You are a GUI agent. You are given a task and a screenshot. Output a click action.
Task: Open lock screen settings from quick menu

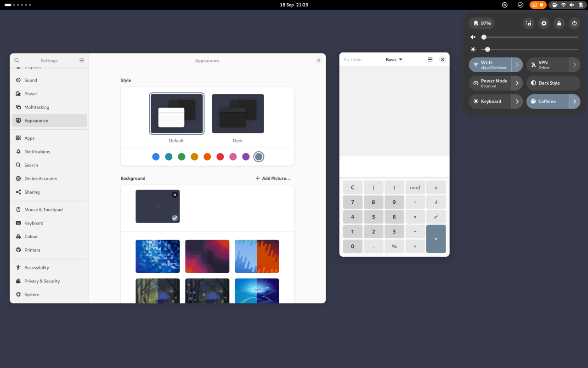click(559, 23)
